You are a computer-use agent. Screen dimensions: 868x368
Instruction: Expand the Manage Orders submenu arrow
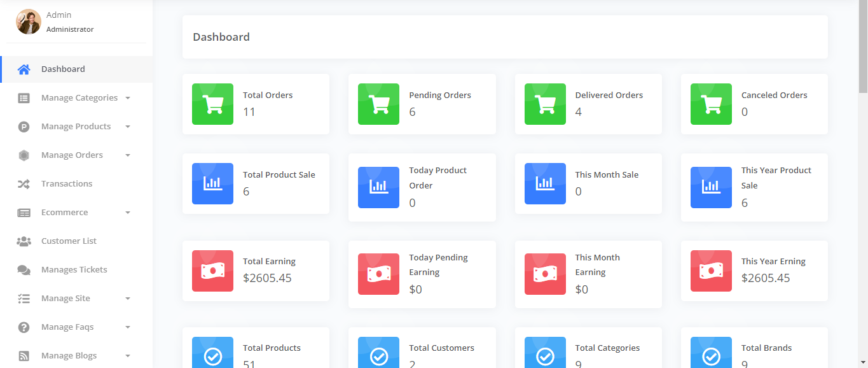[128, 155]
